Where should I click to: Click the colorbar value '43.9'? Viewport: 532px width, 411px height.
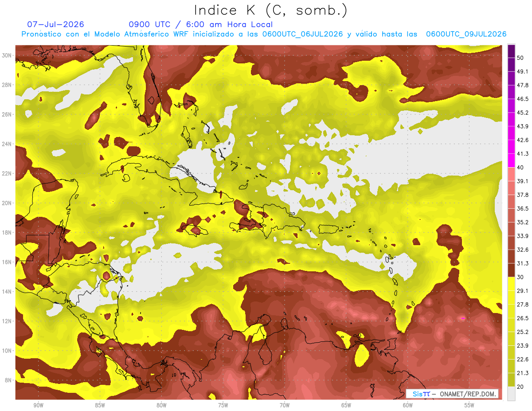[523, 126]
